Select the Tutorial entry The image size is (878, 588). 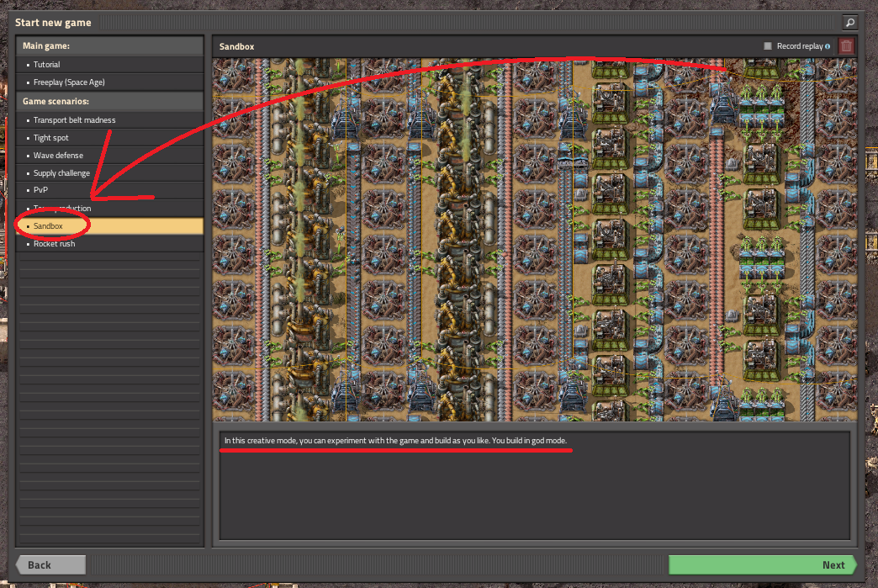[109, 65]
